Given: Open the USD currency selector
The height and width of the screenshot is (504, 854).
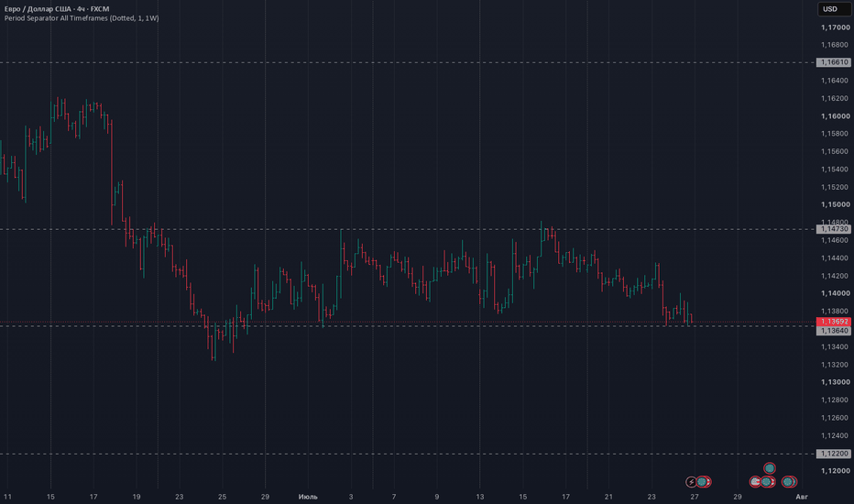Looking at the screenshot, I should (x=833, y=9).
